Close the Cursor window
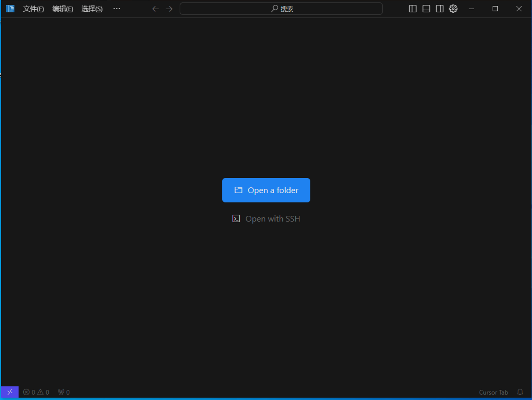This screenshot has width=532, height=400. tap(519, 9)
